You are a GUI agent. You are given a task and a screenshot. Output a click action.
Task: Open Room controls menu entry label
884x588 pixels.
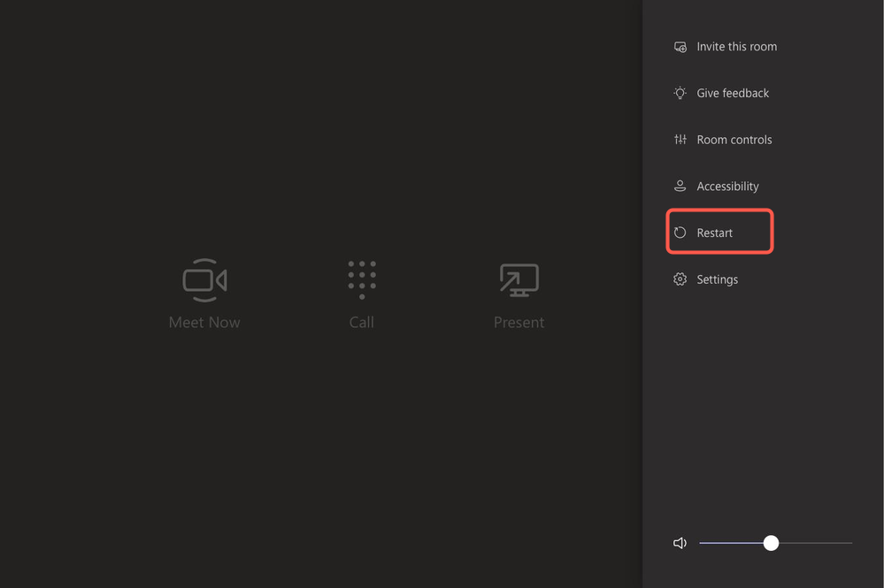734,140
